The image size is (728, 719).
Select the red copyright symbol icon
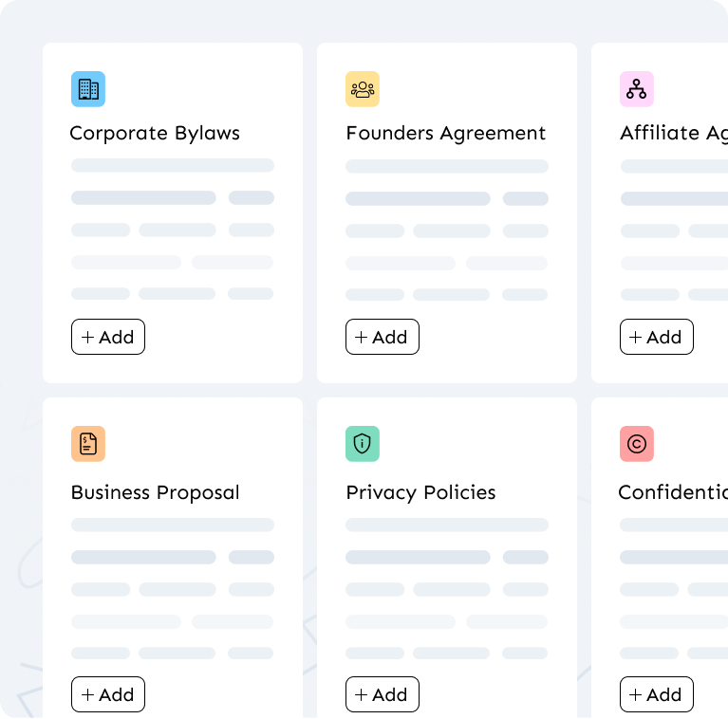pyautogui.click(x=637, y=444)
